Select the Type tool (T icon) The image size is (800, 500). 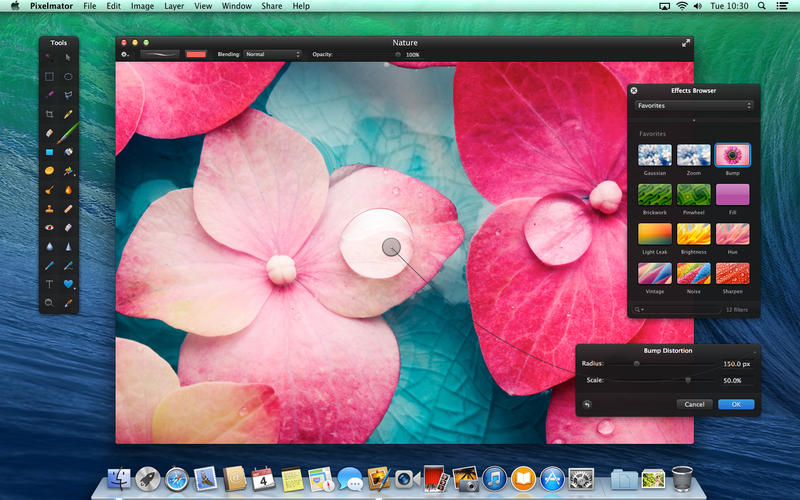[x=49, y=284]
